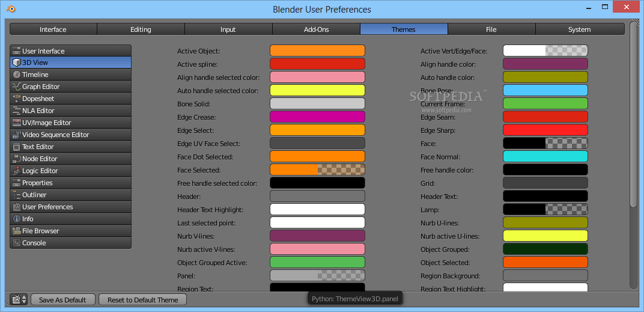Screen dimensions: 644x312
Task: Edit the Edge Seam color swatch
Action: pyautogui.click(x=545, y=117)
